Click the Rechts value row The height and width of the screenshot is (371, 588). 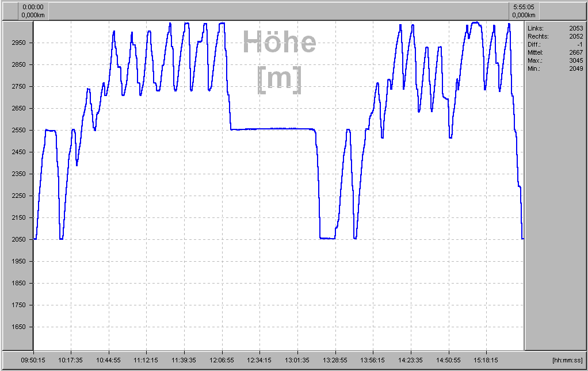tap(555, 36)
